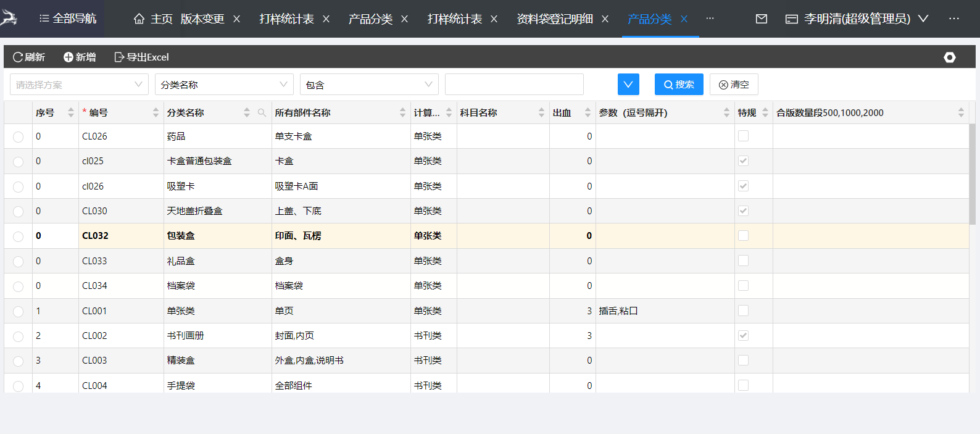Screen dimensions: 980x434
Task: Switch to the 版本变更 tab
Action: [x=202, y=19]
